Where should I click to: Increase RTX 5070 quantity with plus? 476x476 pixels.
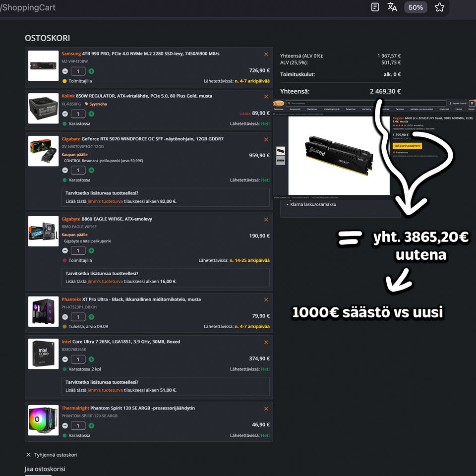pos(91,170)
